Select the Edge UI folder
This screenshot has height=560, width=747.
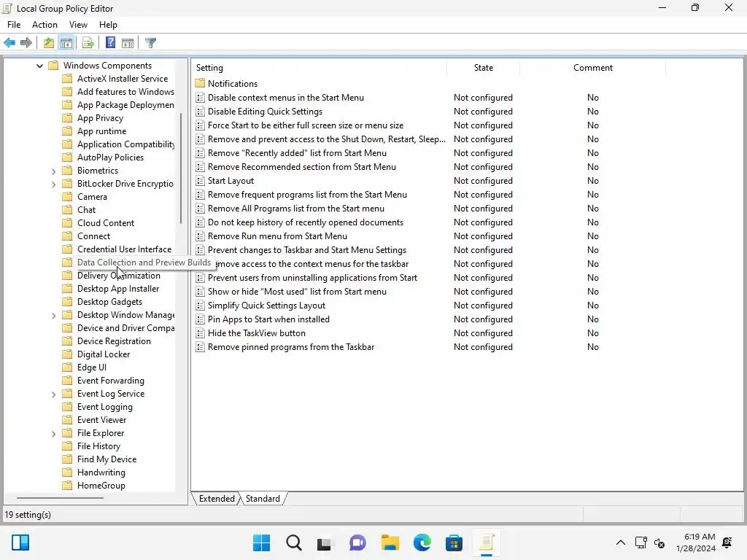tap(92, 367)
